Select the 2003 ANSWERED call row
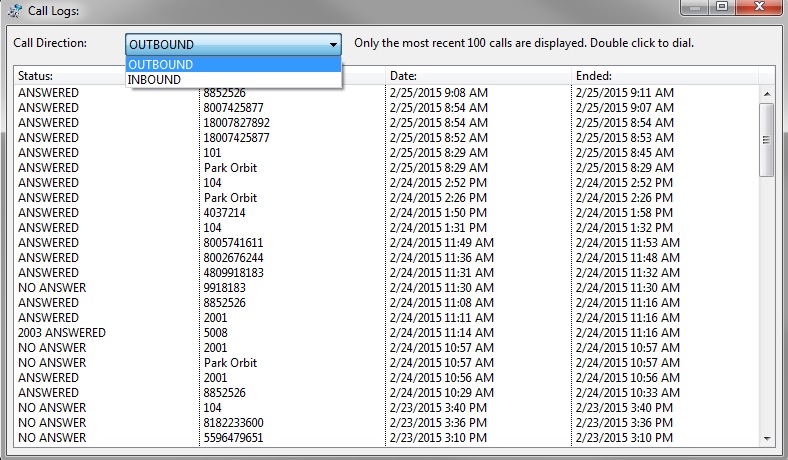Screen dimensions: 788x460 pos(62,333)
